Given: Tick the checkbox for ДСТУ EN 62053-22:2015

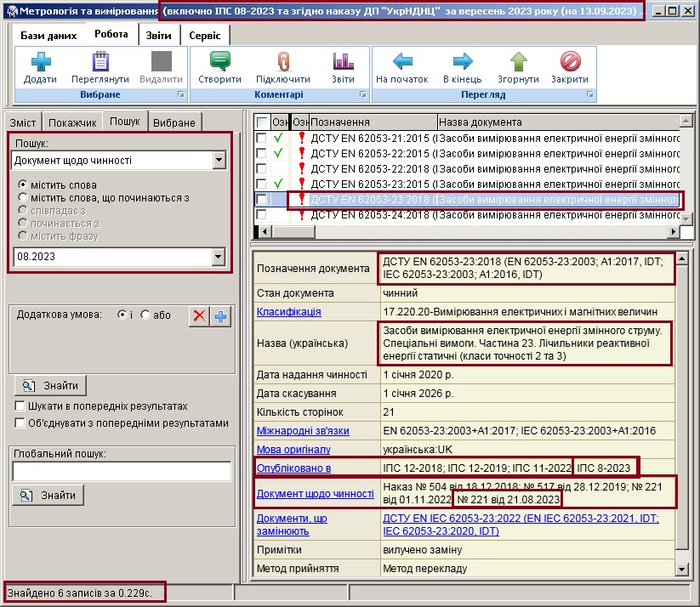Looking at the screenshot, I should click(x=262, y=154).
